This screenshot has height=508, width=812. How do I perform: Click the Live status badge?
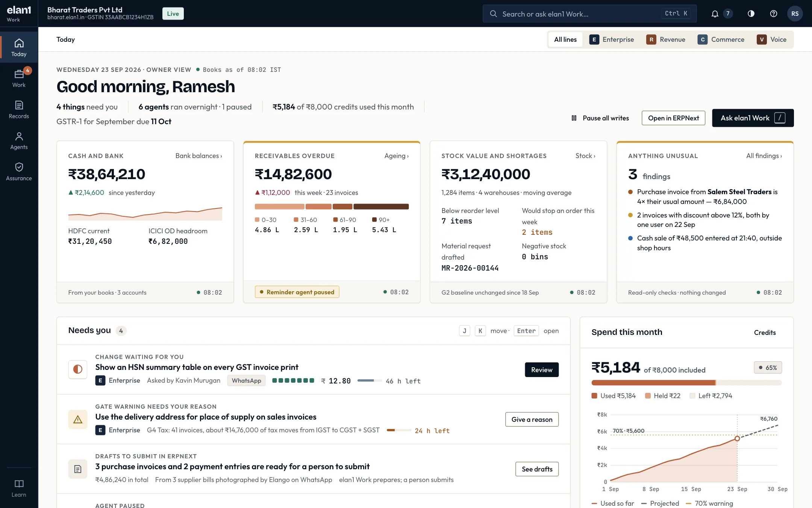click(x=173, y=14)
